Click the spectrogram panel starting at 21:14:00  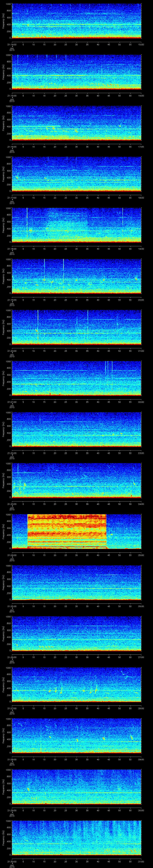coord(77,21)
